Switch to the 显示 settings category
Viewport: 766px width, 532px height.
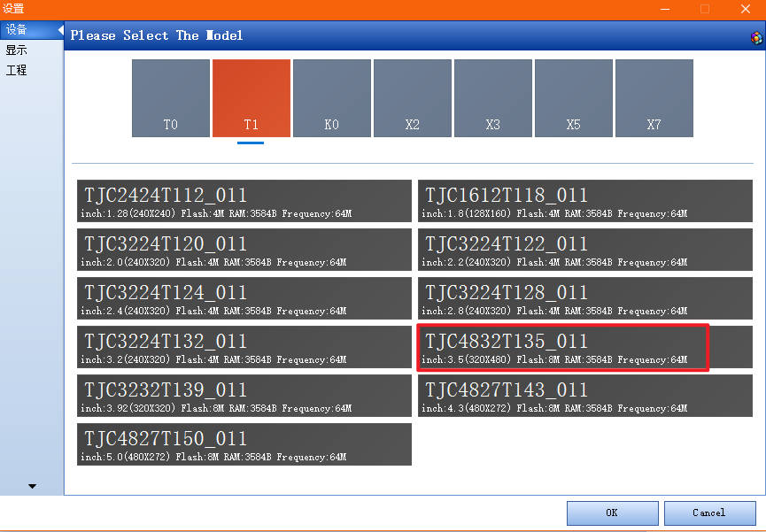(x=17, y=50)
